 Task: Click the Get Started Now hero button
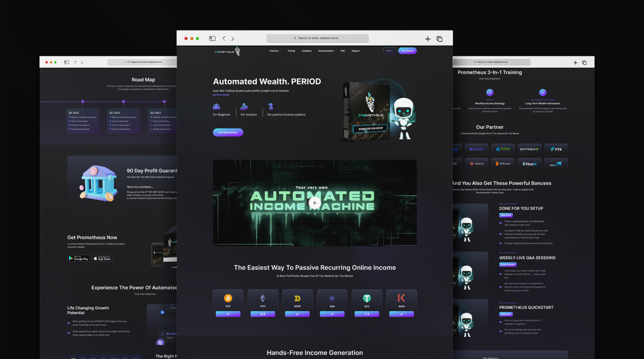tap(228, 132)
